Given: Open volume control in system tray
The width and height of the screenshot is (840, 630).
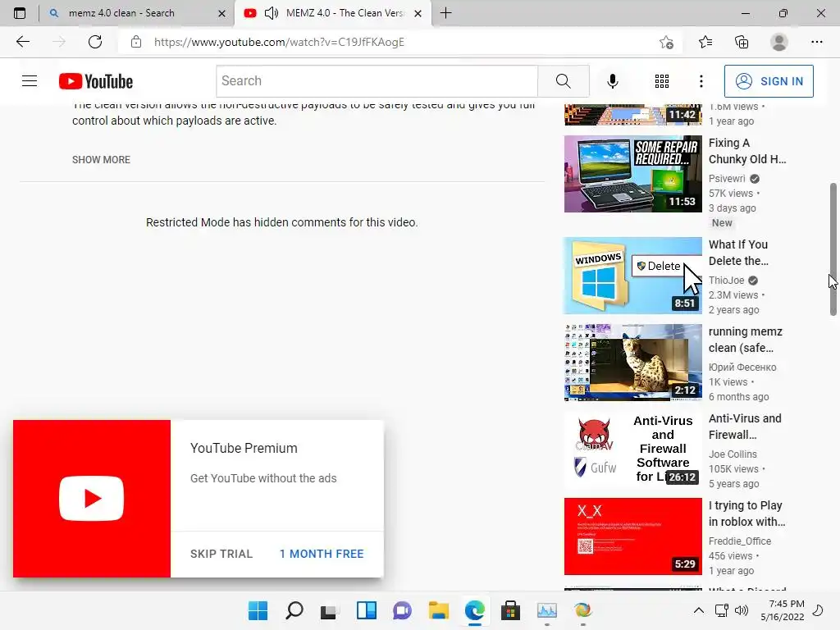Looking at the screenshot, I should click(x=742, y=610).
